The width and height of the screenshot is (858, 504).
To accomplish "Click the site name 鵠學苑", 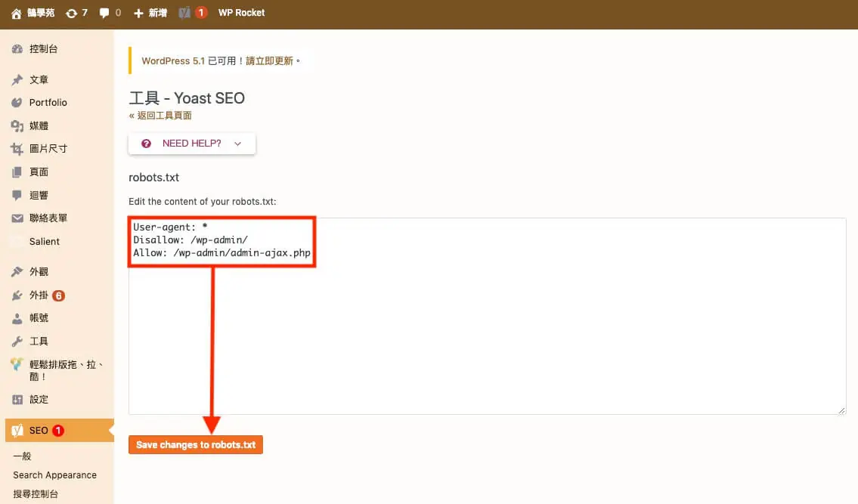I will pos(41,13).
